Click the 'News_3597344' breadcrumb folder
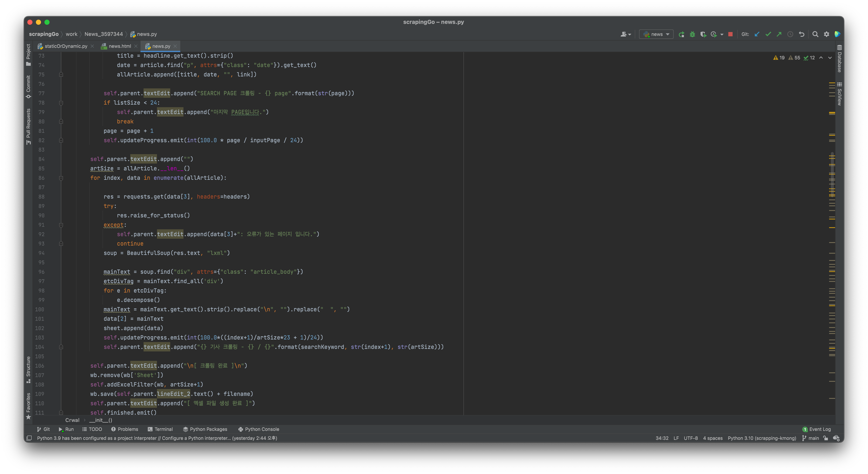The height and width of the screenshot is (474, 868). point(103,34)
